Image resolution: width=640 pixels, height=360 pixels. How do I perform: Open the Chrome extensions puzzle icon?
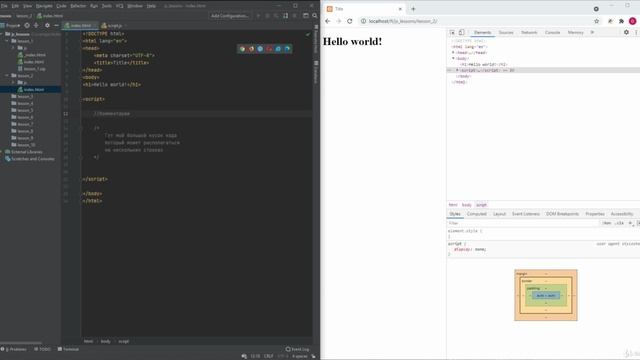coord(621,21)
